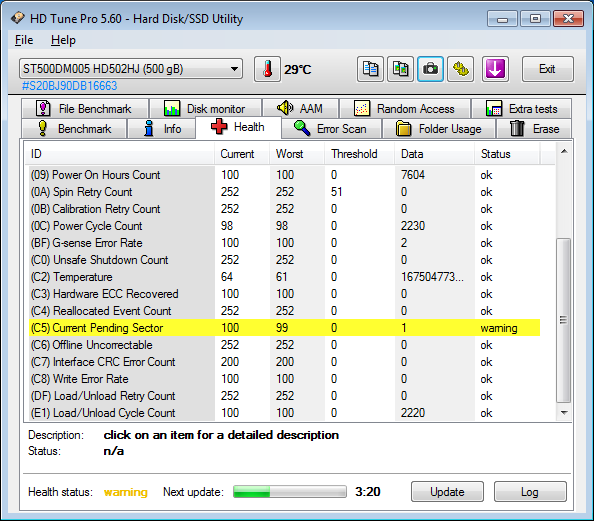Click the purple download arrow icon
This screenshot has height=521, width=594.
click(495, 69)
